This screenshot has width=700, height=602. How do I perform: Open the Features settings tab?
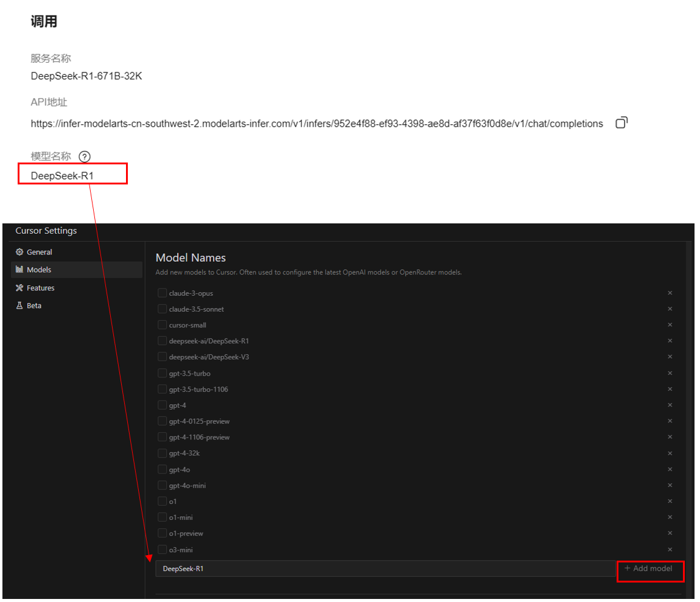[76, 287]
